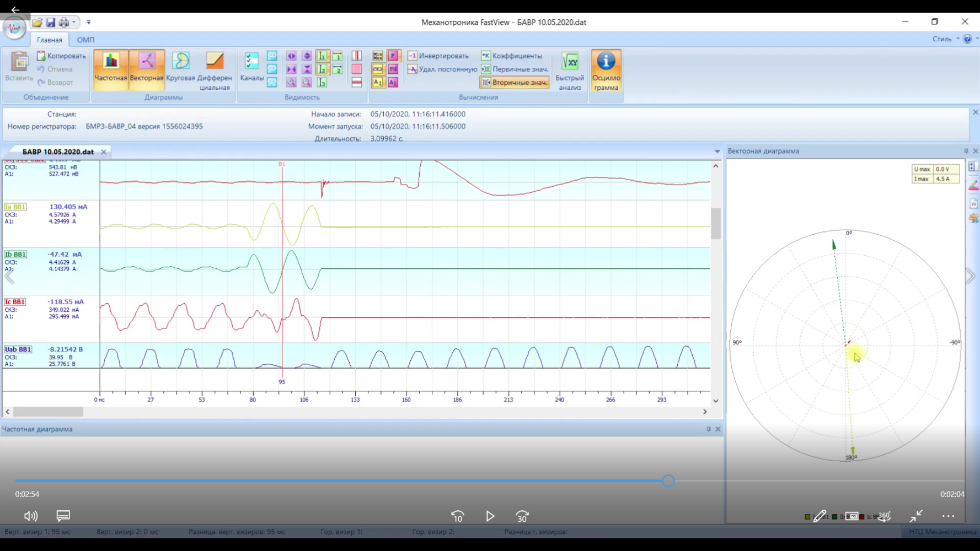Toggle the horizontal cursor 2 button
This screenshot has width=980, height=551.
[x=338, y=69]
